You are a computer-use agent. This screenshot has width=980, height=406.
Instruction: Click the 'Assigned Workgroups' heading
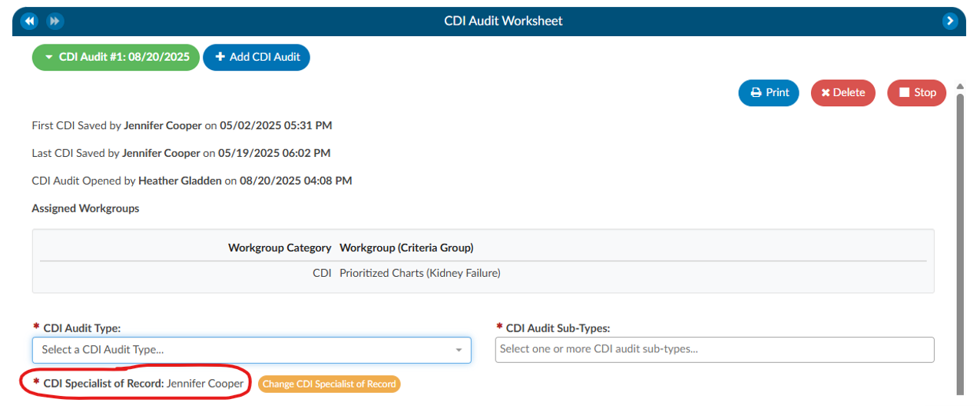85,208
